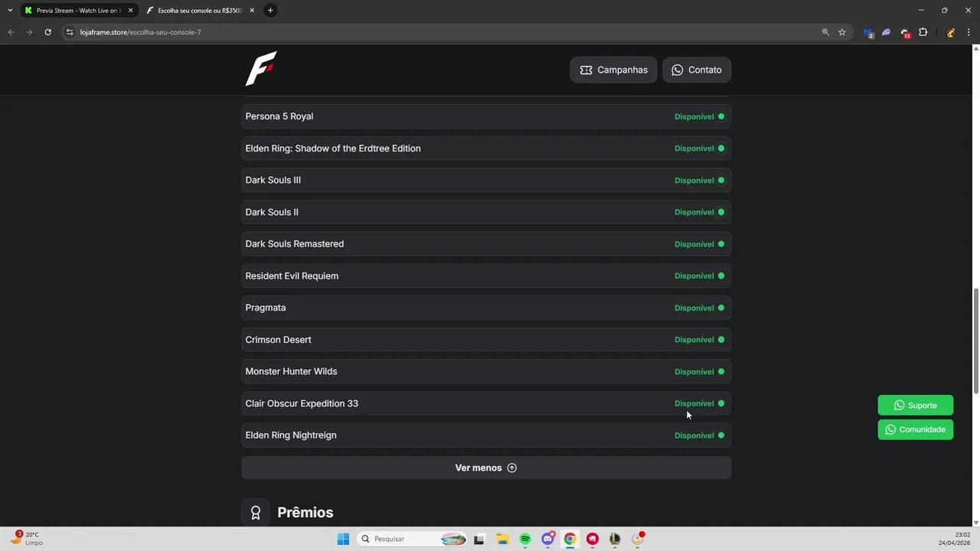Click the Frame store F logo

tap(261, 69)
